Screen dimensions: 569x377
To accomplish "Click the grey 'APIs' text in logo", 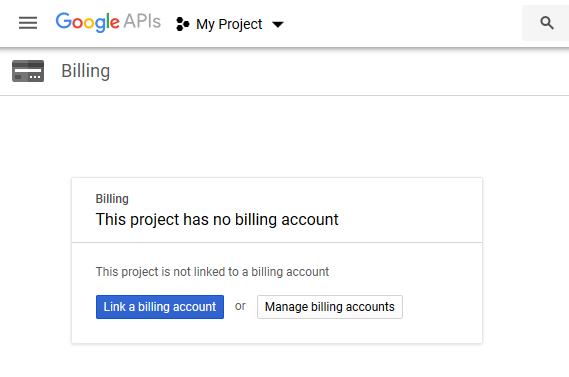I will (x=142, y=21).
